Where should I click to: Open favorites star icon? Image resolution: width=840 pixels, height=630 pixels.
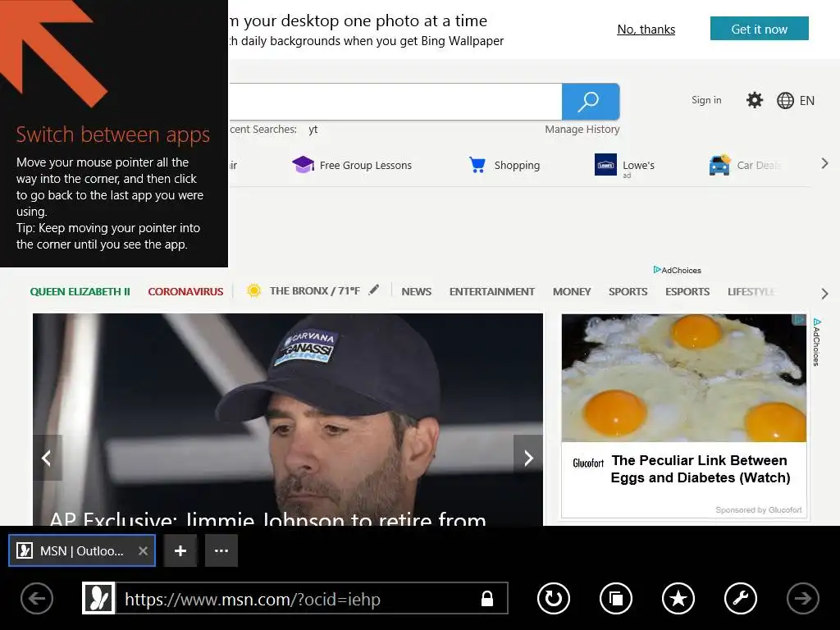[678, 598]
